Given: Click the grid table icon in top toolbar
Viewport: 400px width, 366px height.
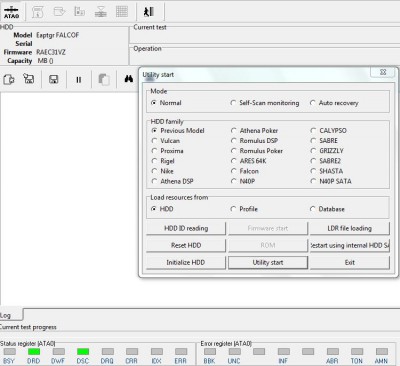Looking at the screenshot, I should coord(122,12).
